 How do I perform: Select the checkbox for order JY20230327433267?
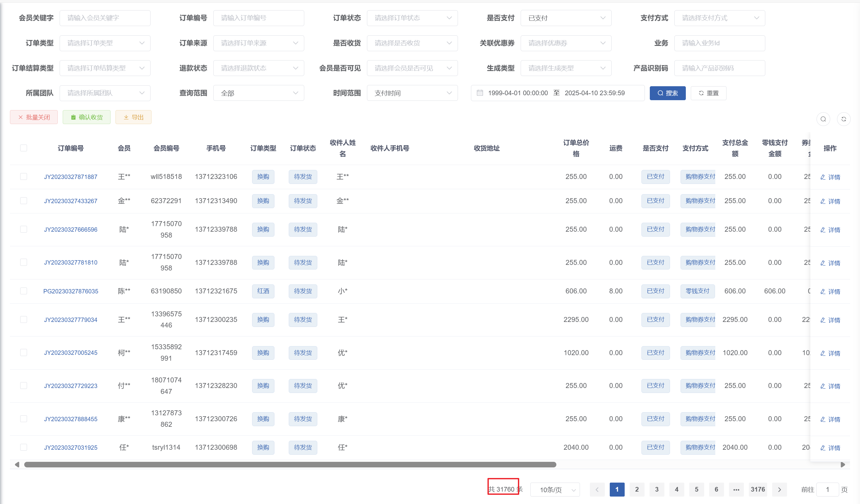24,200
